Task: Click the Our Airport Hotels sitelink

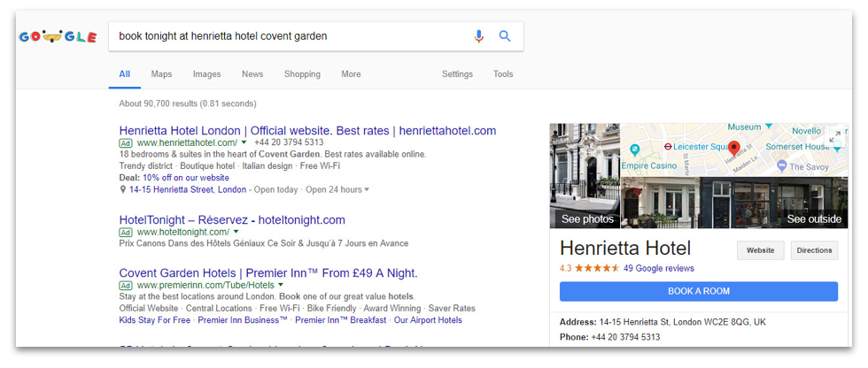Action: 428,320
